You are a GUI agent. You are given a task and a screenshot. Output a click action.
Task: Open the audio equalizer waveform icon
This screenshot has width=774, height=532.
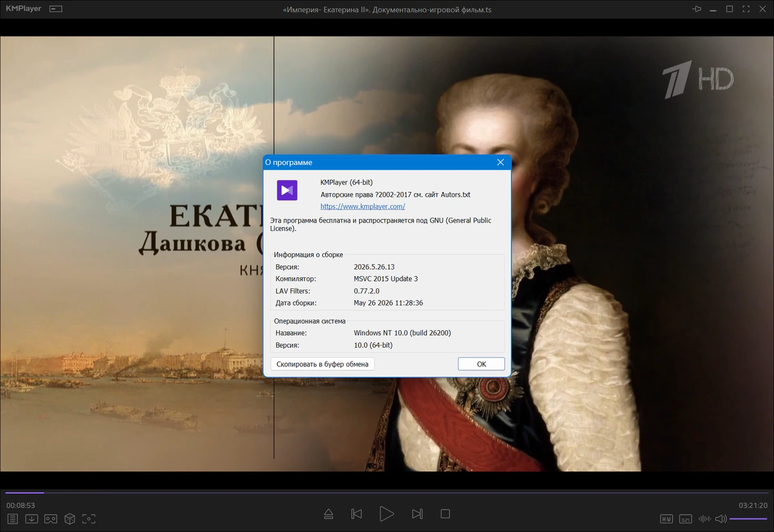click(704, 519)
